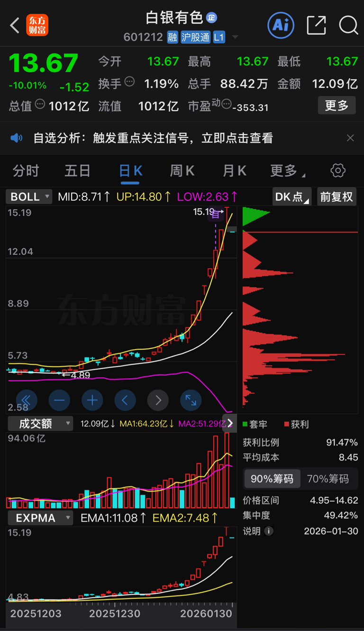The width and height of the screenshot is (364, 631).
Task: Tap the EMA2:7.48 value
Action: (x=185, y=518)
